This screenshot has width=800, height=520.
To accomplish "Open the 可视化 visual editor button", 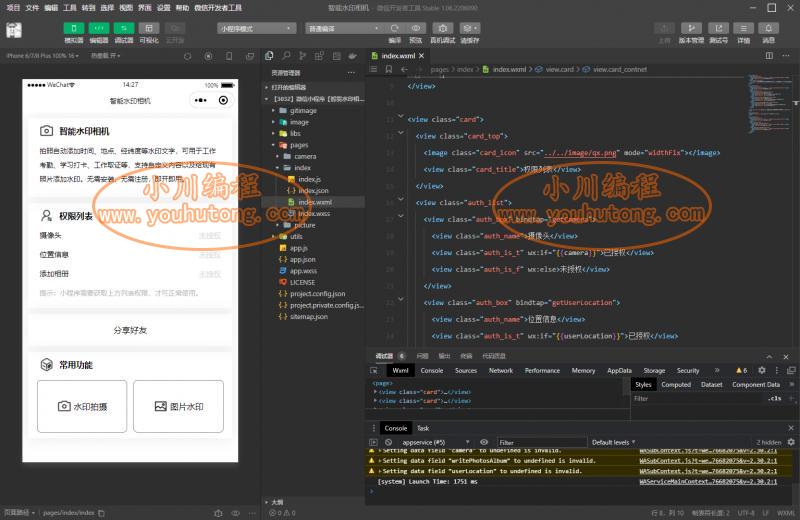I will click(x=148, y=28).
